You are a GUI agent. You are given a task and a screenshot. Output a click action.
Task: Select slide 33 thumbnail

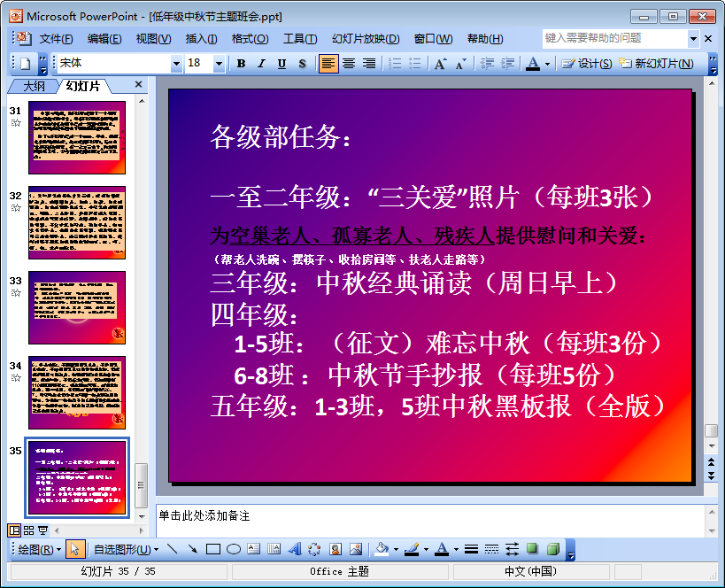click(x=77, y=307)
